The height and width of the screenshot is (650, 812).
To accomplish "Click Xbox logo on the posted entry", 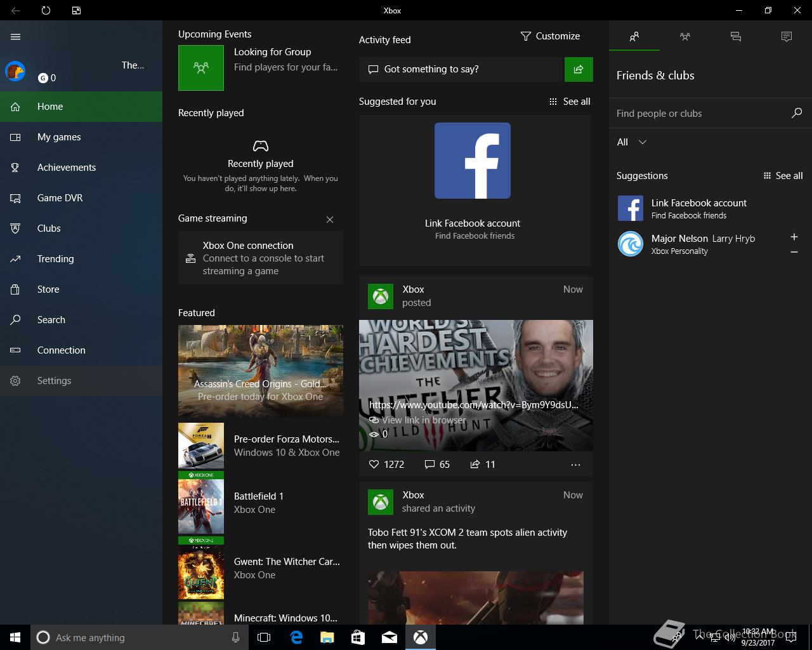I will pyautogui.click(x=381, y=296).
